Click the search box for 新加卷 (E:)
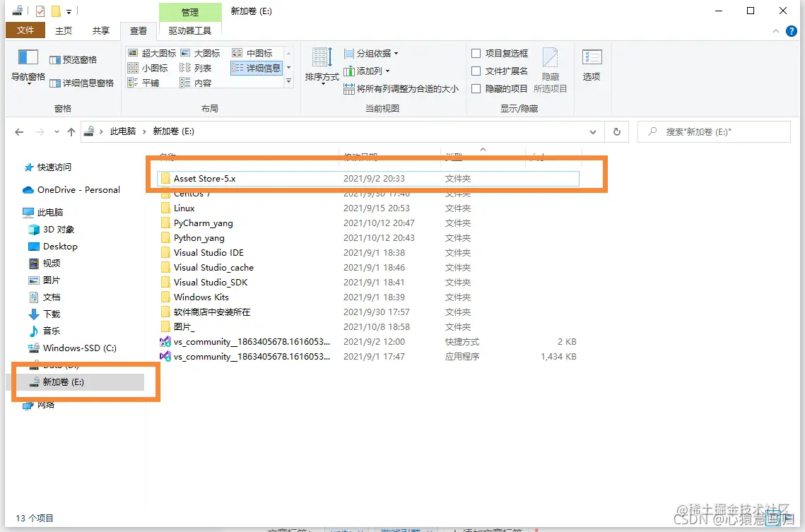This screenshot has height=532, width=805. pyautogui.click(x=714, y=132)
